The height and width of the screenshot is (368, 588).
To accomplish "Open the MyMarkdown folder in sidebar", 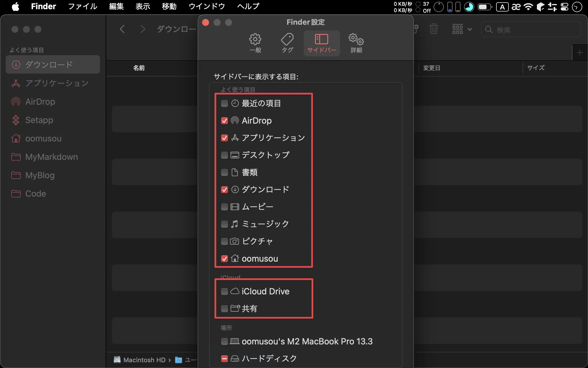I will (53, 157).
